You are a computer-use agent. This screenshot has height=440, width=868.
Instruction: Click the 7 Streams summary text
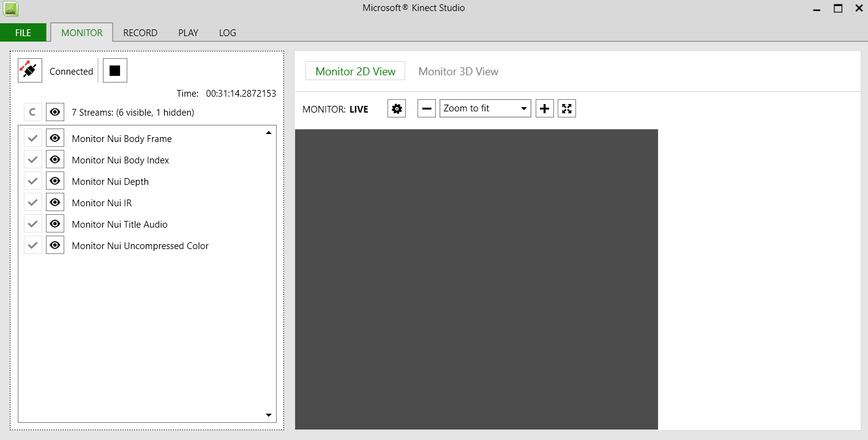(133, 112)
